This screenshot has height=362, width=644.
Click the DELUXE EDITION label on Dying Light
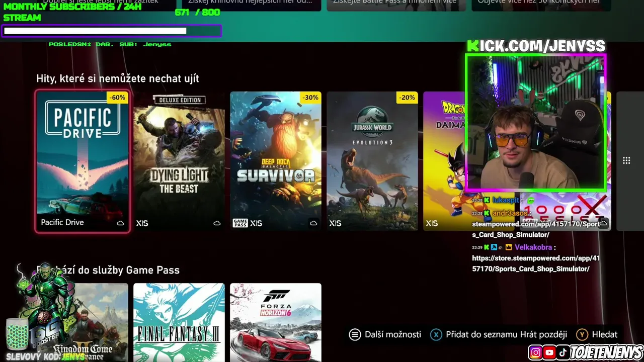pyautogui.click(x=180, y=100)
